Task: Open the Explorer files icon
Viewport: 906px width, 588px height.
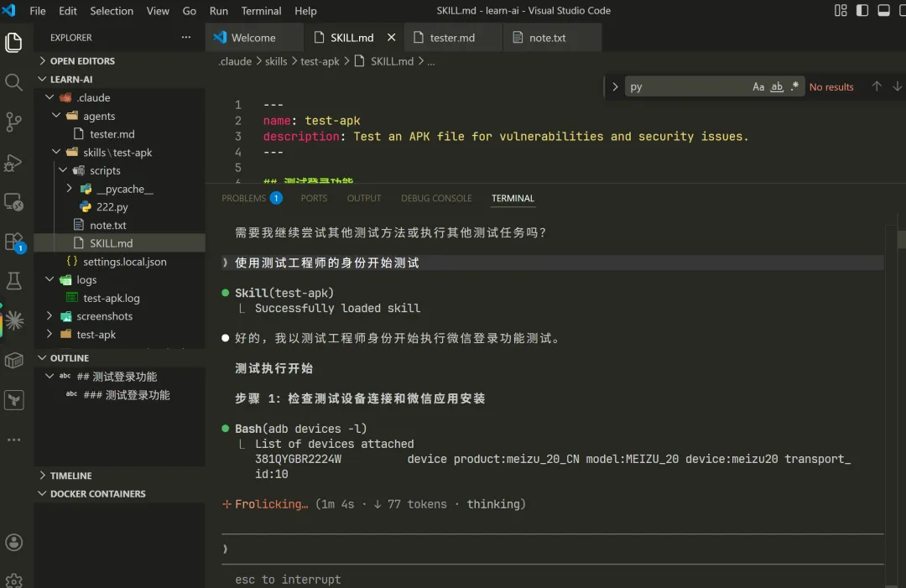Action: 13,42
